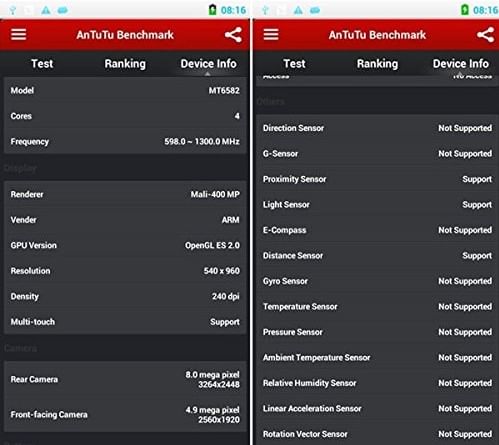Select the MT6582 model value
This screenshot has height=445, width=499.
(224, 90)
